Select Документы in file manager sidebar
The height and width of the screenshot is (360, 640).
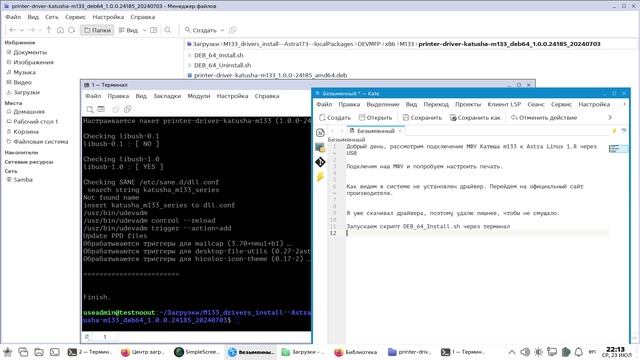point(27,52)
